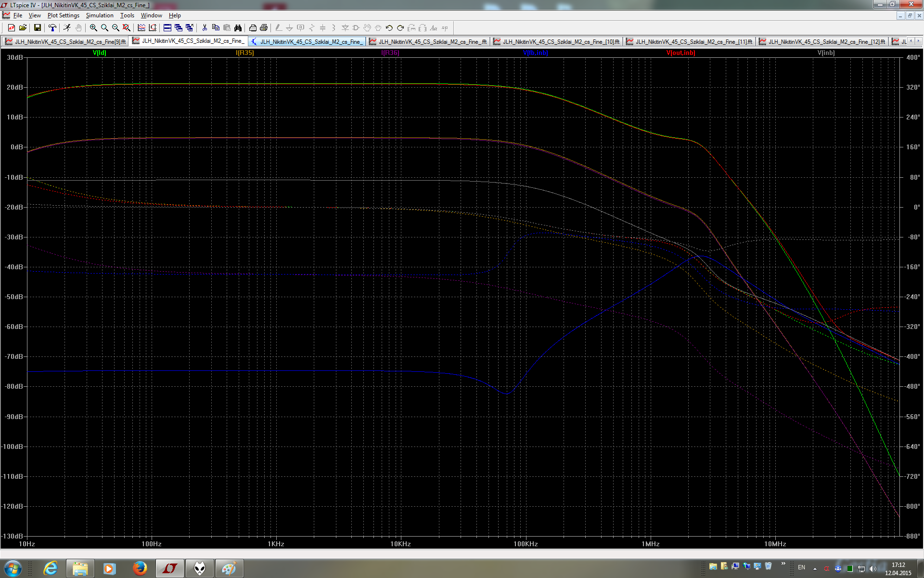The height and width of the screenshot is (578, 924).
Task: Open Windows Explorer folder on the taskbar
Action: pyautogui.click(x=80, y=569)
